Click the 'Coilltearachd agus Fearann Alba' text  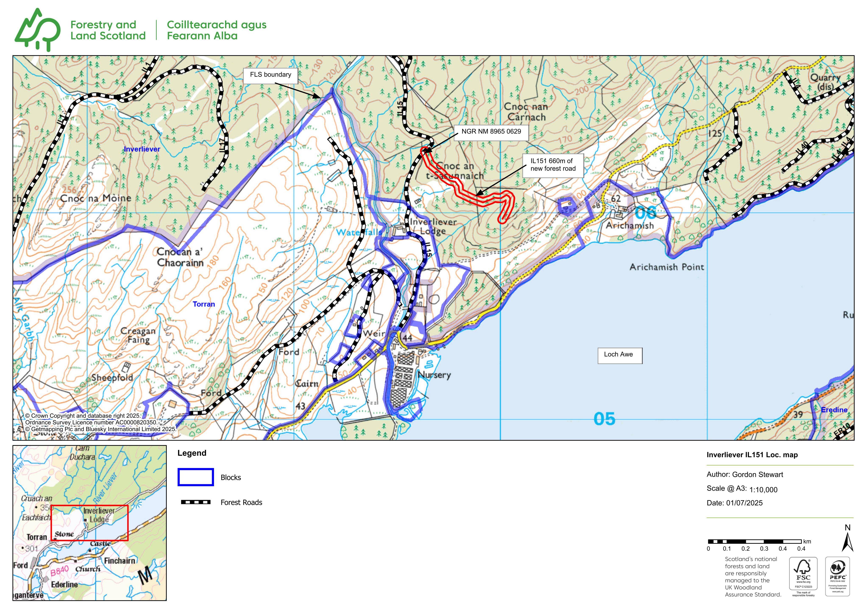(x=217, y=30)
